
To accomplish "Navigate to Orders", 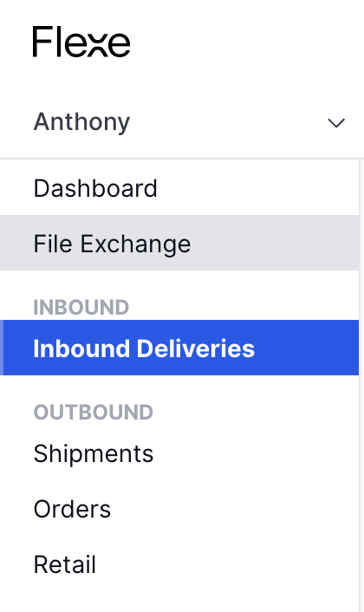I will (72, 510).
